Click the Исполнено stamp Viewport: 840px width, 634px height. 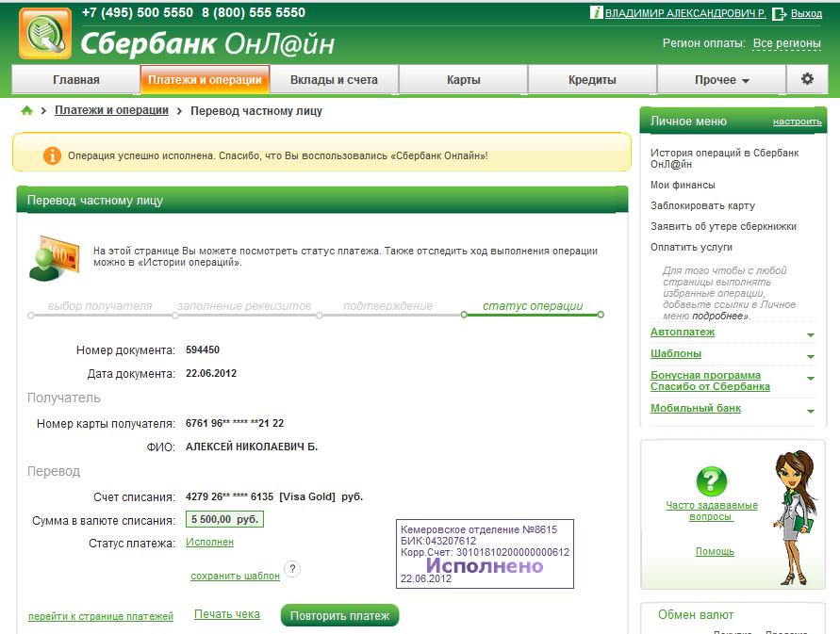(485, 554)
